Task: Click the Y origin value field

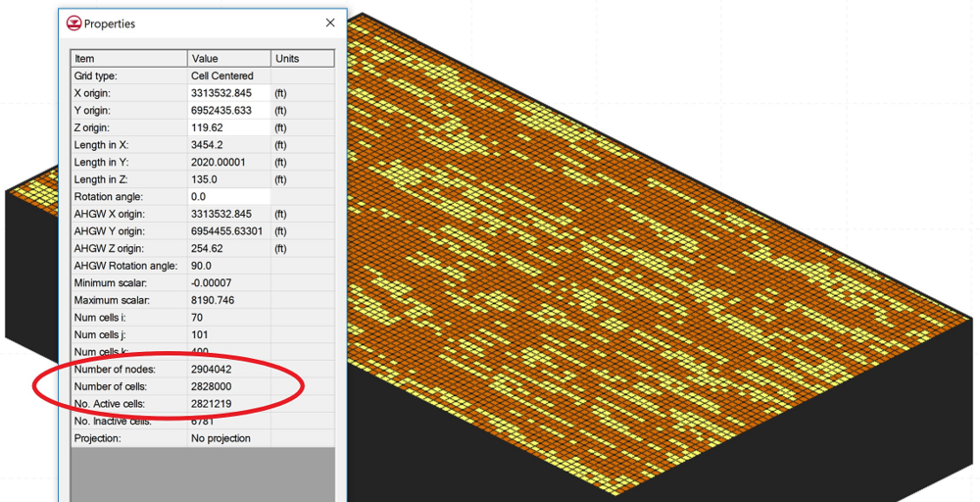Action: 228,111
